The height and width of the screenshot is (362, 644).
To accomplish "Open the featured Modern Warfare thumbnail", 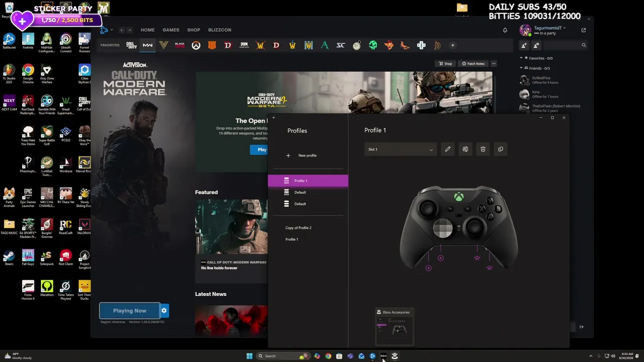I will pos(231,227).
